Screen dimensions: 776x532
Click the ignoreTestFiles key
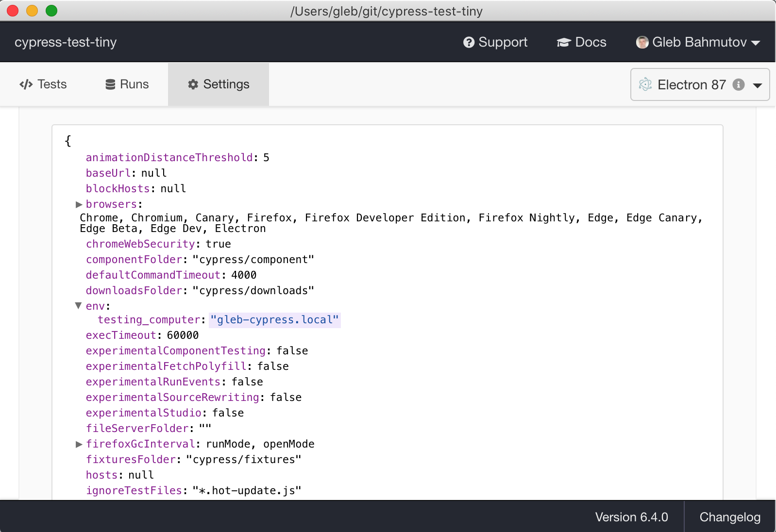134,491
